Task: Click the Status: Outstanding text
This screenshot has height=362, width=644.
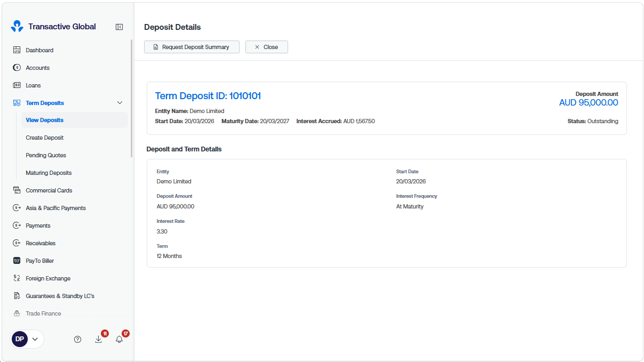Action: tap(593, 121)
